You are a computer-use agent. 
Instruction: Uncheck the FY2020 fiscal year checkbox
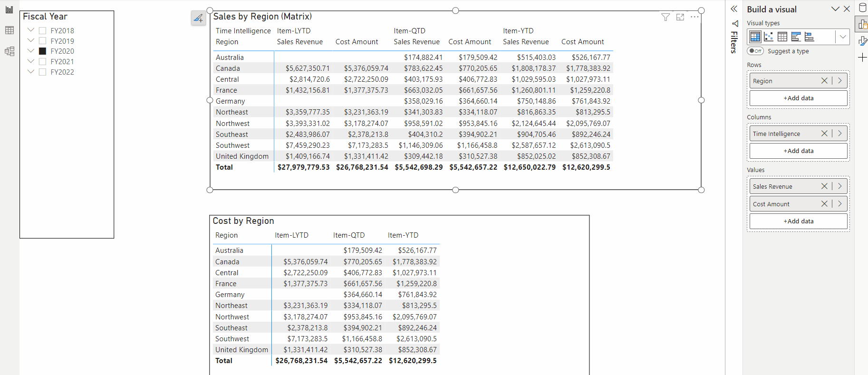(x=42, y=51)
